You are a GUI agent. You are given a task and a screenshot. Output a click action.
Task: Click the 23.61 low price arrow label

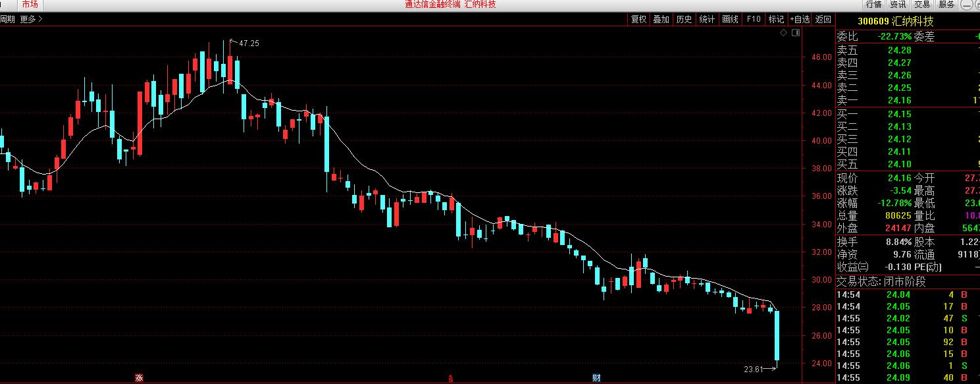(759, 369)
